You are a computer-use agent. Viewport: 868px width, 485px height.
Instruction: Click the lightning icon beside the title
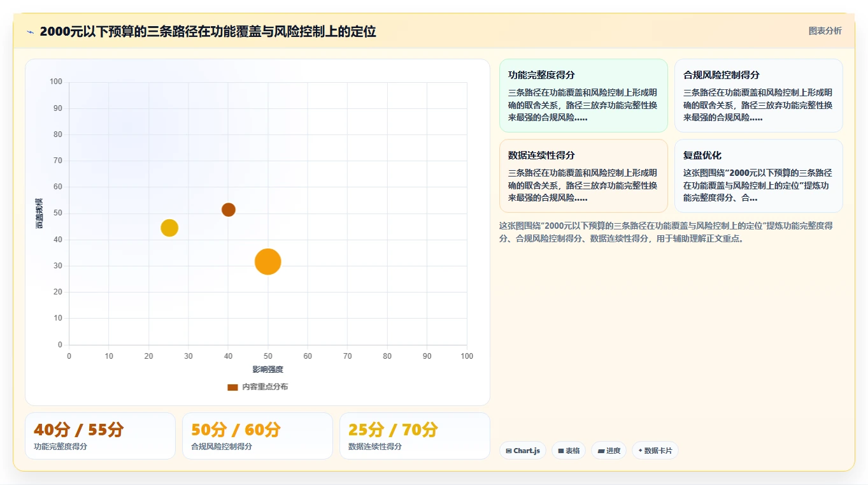pyautogui.click(x=30, y=32)
